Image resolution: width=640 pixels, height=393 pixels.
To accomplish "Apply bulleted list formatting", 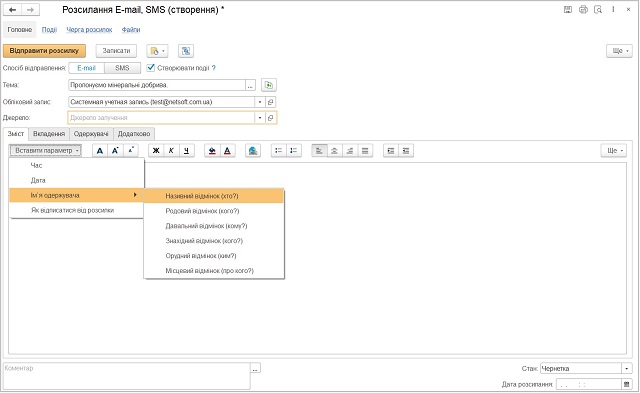I will [x=279, y=151].
